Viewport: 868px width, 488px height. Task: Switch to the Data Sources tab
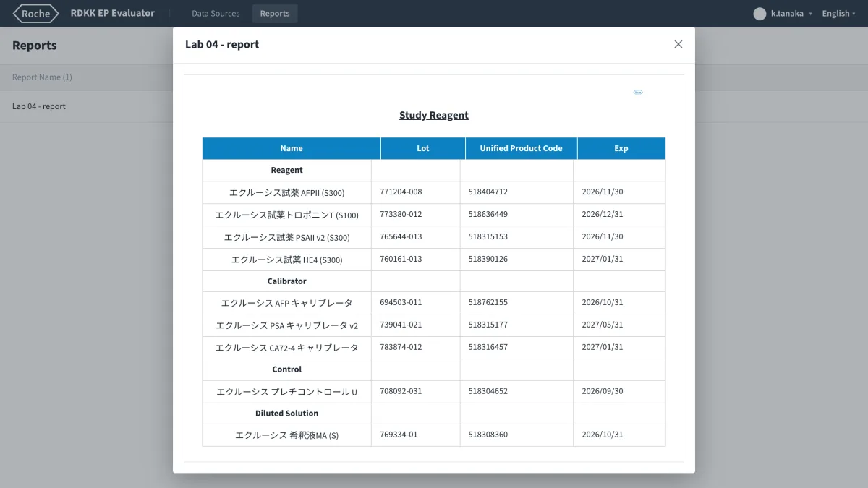click(216, 13)
